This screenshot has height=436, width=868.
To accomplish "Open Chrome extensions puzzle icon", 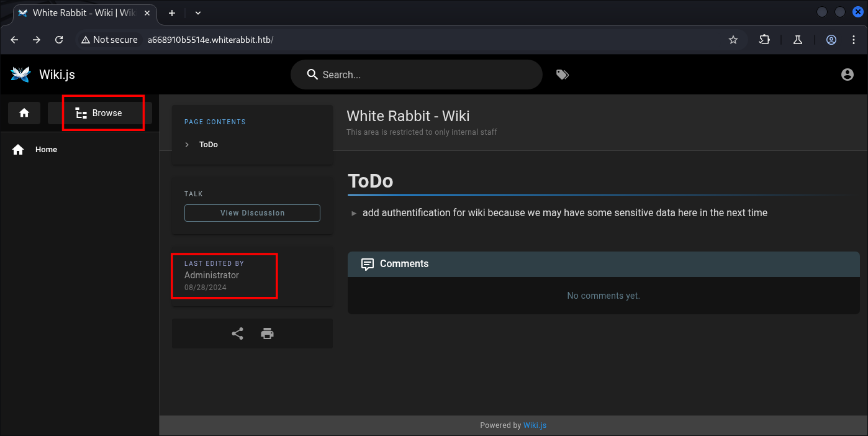I will tap(764, 40).
